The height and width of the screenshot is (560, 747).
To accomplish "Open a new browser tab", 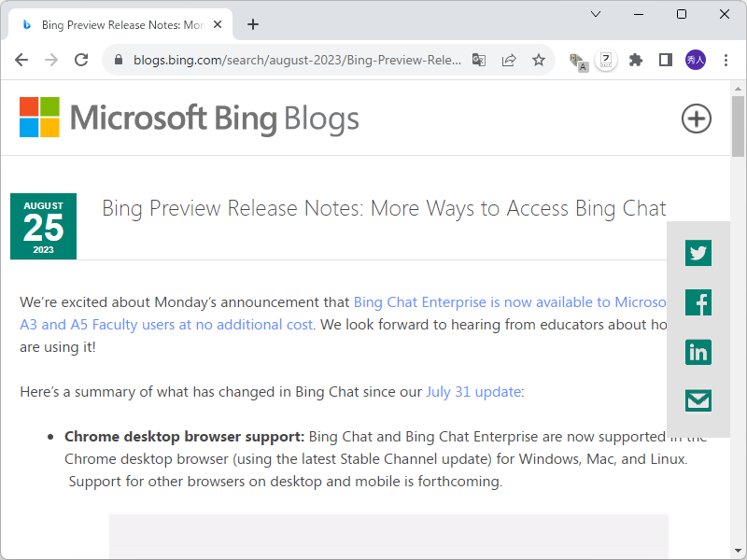I will tap(252, 24).
